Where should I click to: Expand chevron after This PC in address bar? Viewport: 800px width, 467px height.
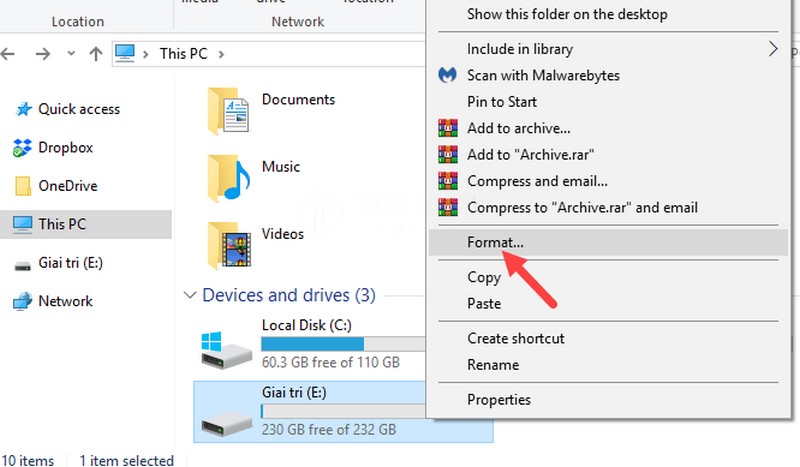point(221,54)
